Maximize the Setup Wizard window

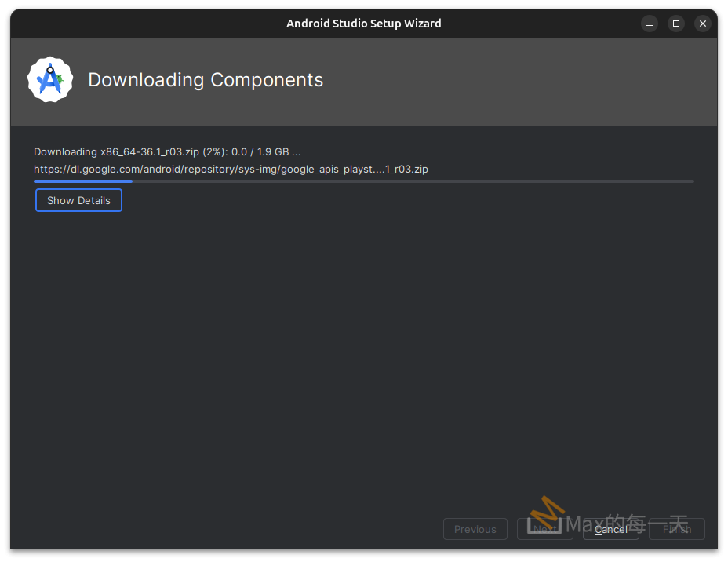675,24
